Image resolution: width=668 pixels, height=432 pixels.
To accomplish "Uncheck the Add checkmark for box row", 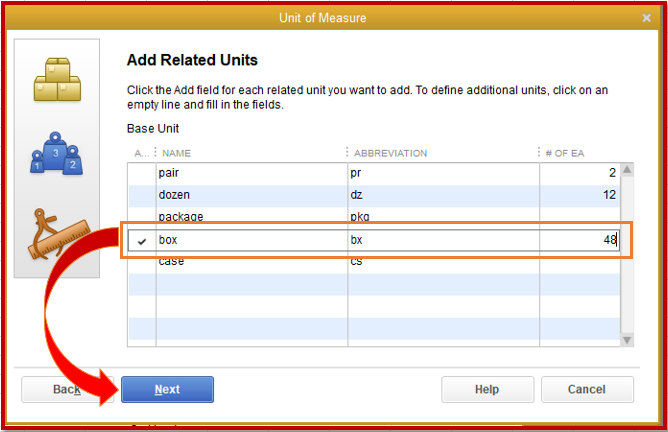I will coord(142,241).
